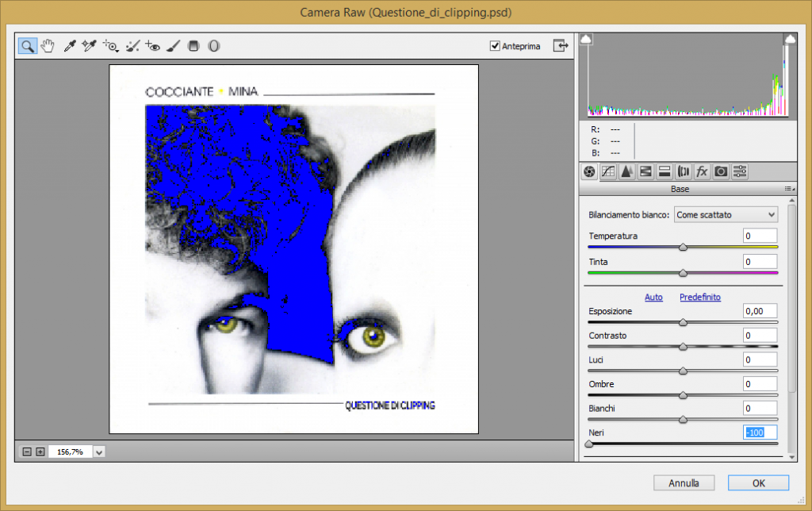Viewport: 812px width, 511px height.
Task: Click the scrollbar up arrow
Action: [792, 200]
